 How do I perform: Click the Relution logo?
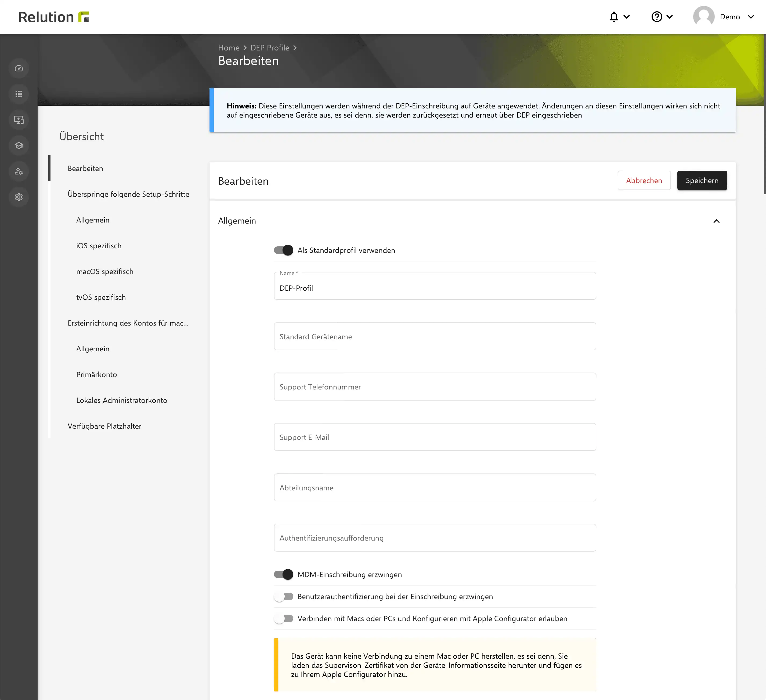53,17
